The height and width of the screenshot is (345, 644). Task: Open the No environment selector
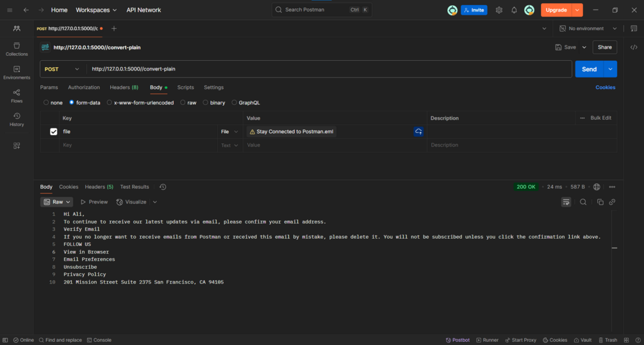pyautogui.click(x=588, y=28)
